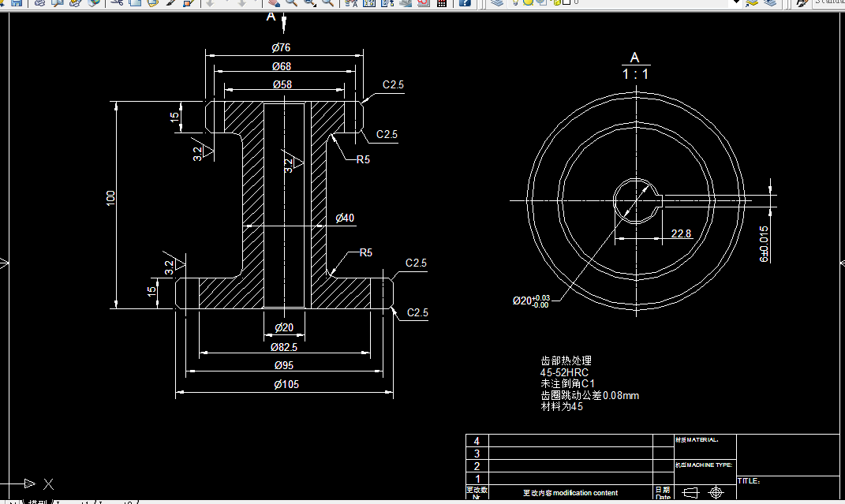
Task: Click the Zoom Previous toolbar icon
Action: tap(327, 5)
